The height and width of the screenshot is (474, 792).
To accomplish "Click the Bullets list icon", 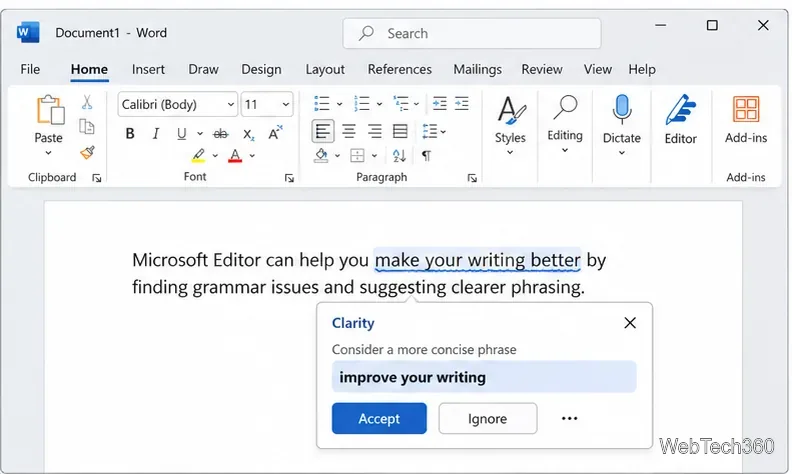I will coord(322,104).
